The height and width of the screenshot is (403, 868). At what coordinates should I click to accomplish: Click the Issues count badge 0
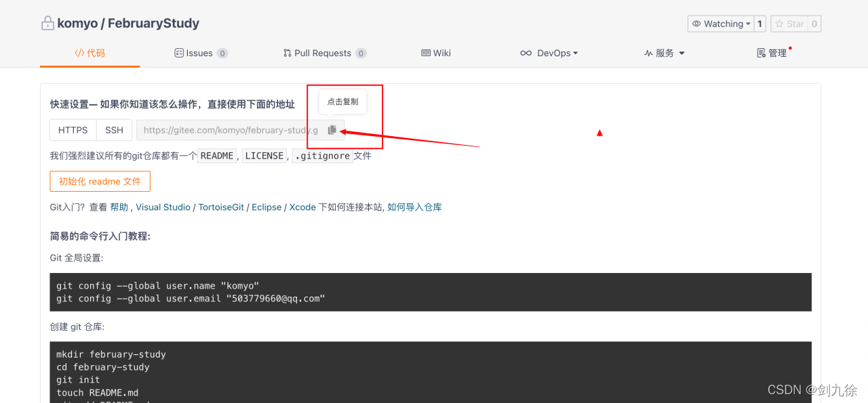pos(222,53)
